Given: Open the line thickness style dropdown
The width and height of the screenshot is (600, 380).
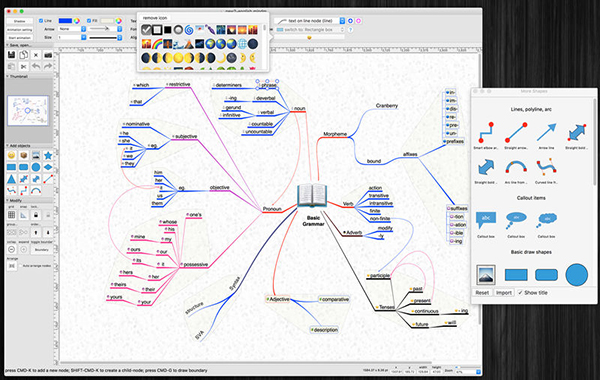Looking at the screenshot, I should click(x=105, y=38).
